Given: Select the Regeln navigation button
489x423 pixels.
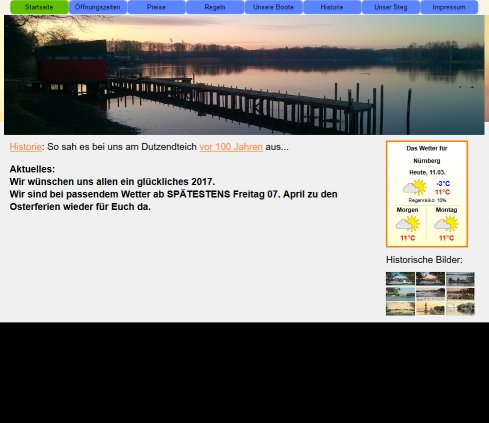Looking at the screenshot, I should pyautogui.click(x=215, y=7).
